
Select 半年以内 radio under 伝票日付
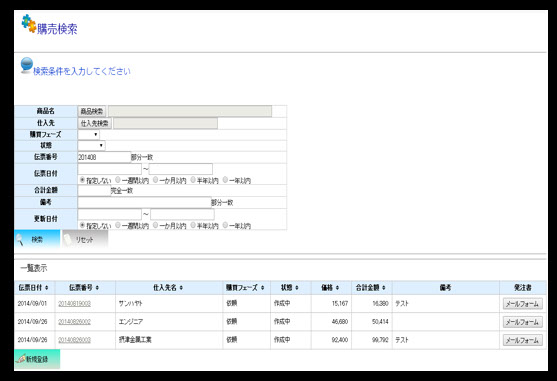(193, 180)
